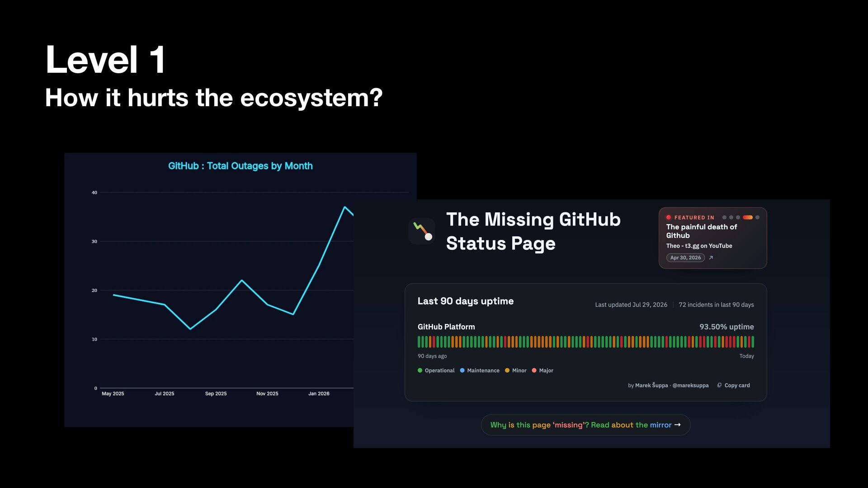
Task: Click the Copy card button label
Action: point(737,385)
